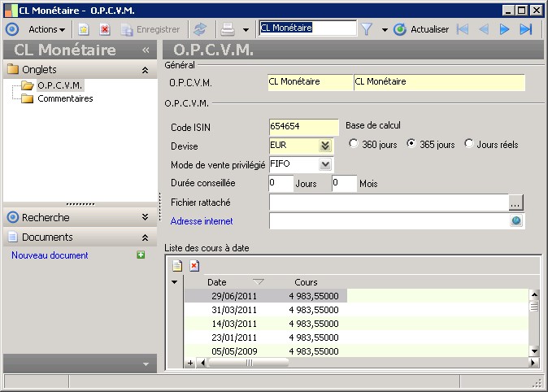Choose Jours réels base de calcul

pyautogui.click(x=469, y=144)
